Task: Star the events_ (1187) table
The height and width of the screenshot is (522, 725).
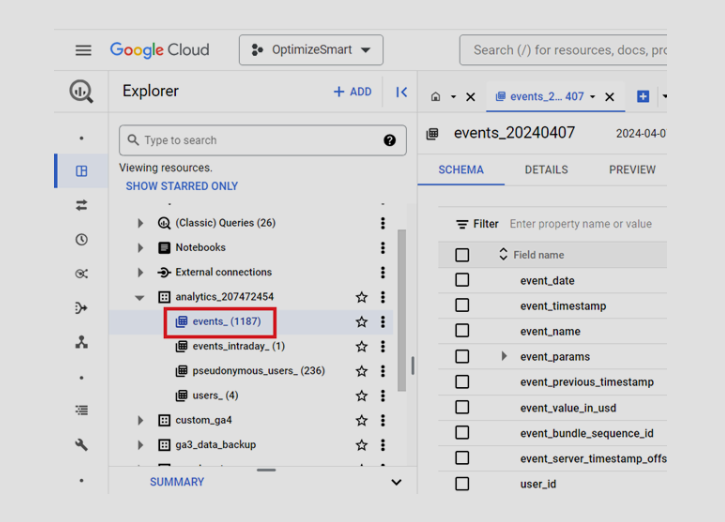Action: coord(362,322)
